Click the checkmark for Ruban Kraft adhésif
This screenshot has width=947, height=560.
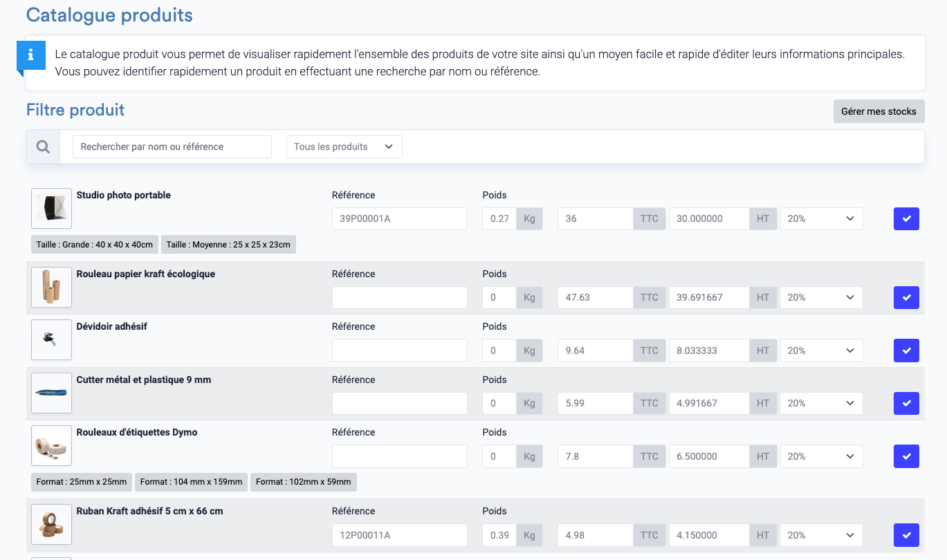[x=906, y=534]
